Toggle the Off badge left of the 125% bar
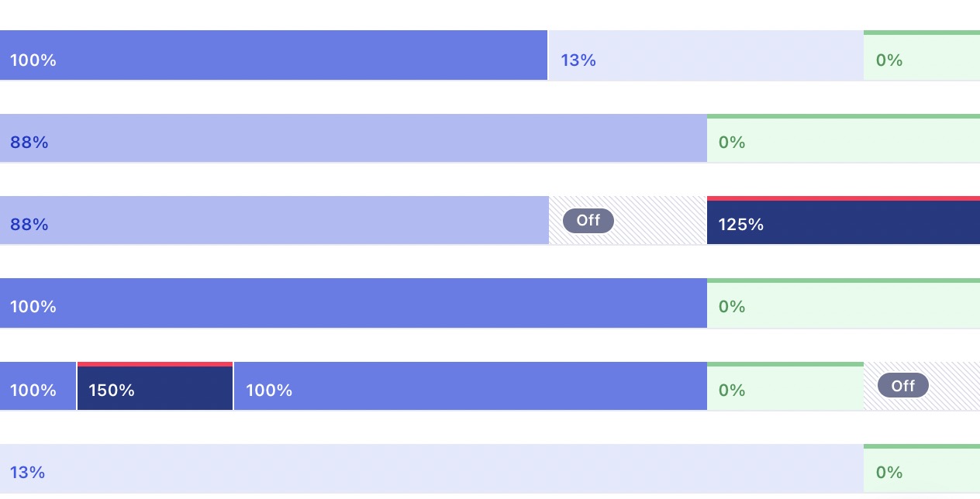The width and height of the screenshot is (980, 499). (588, 221)
